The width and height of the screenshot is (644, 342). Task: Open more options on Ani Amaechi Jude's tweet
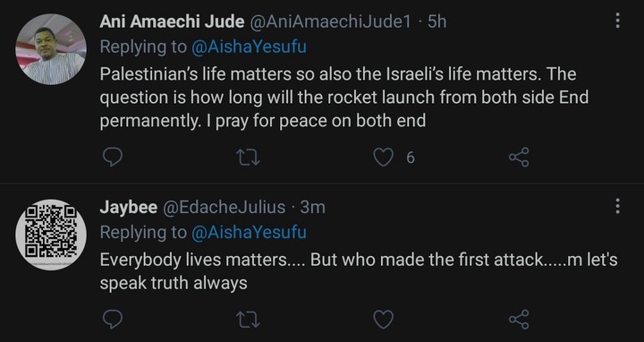617,21
